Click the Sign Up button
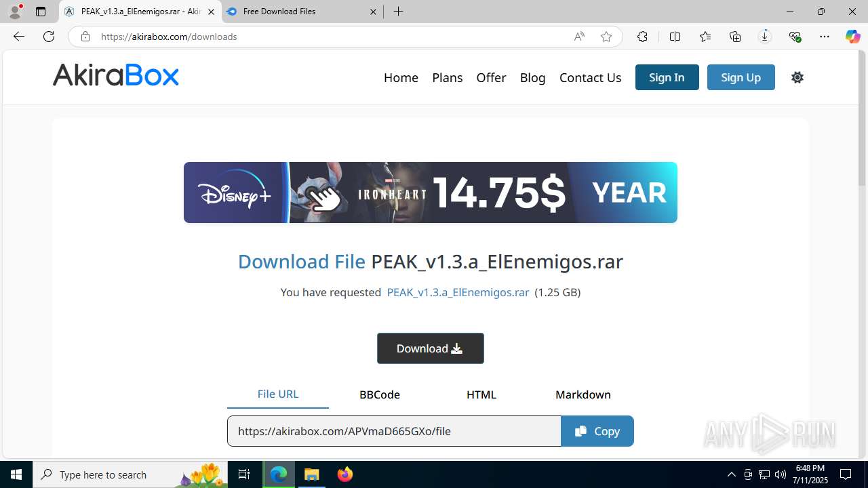 click(741, 77)
